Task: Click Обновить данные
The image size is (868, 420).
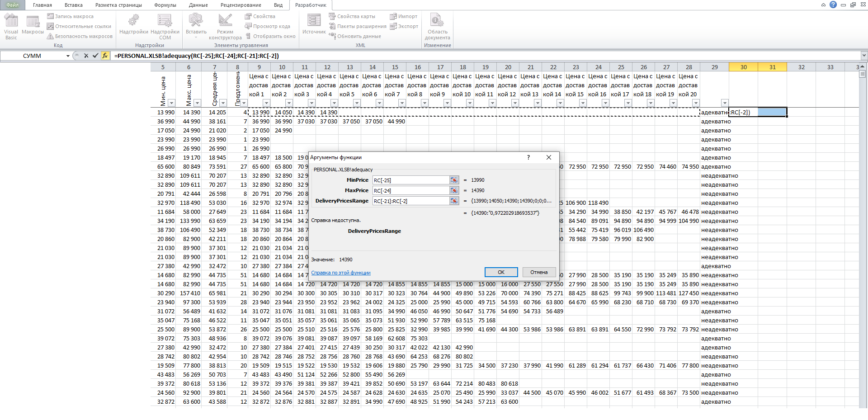Action: point(355,36)
